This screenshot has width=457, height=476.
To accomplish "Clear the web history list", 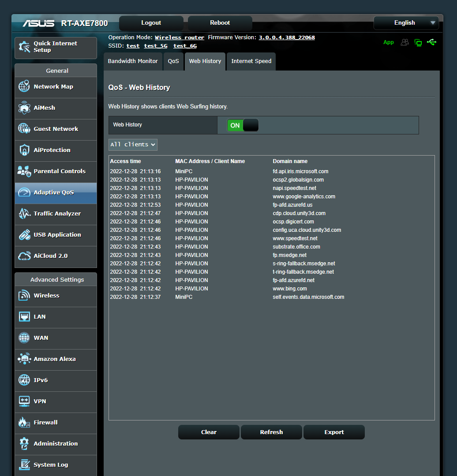I will 209,432.
